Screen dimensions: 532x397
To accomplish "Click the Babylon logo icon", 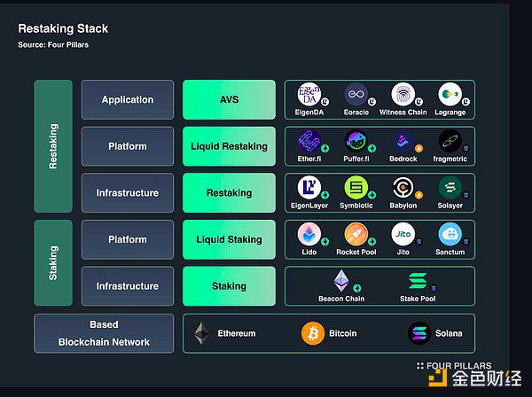I will pyautogui.click(x=403, y=188).
